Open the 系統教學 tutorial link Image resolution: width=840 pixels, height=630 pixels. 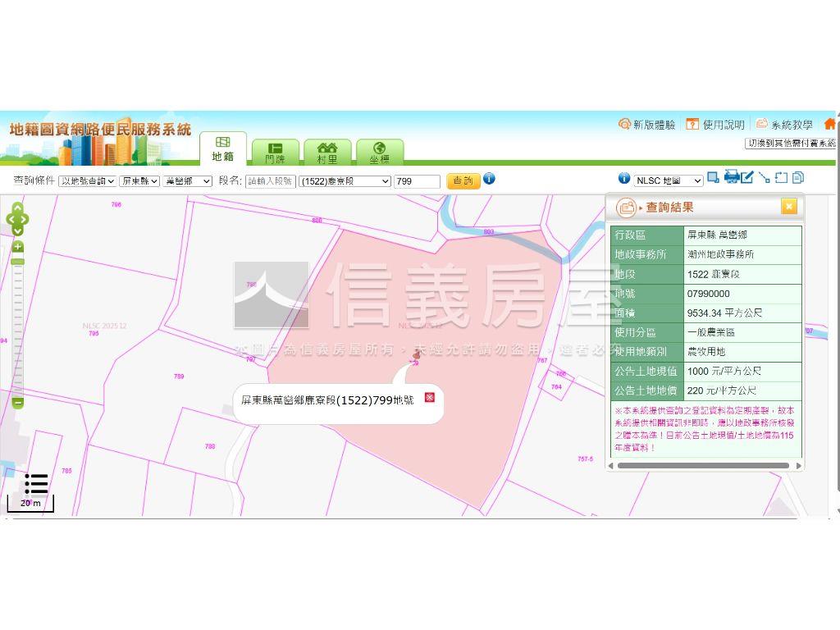(784, 125)
